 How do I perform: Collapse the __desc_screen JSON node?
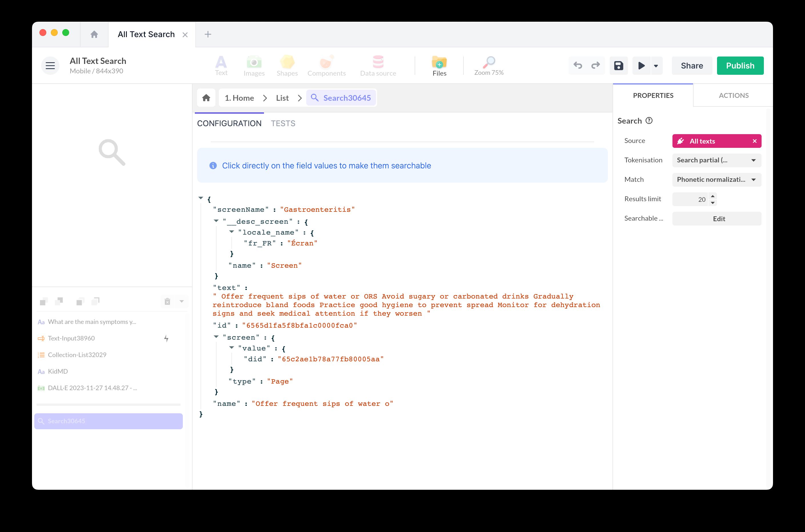216,221
